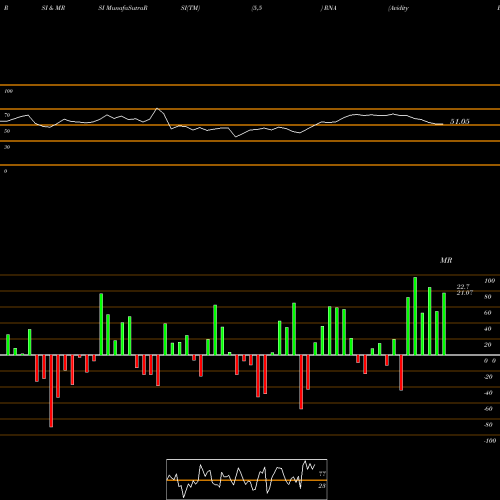Click the 80 label on MR axis
Image resolution: width=500 pixels, height=500 pixels.
(x=488, y=297)
